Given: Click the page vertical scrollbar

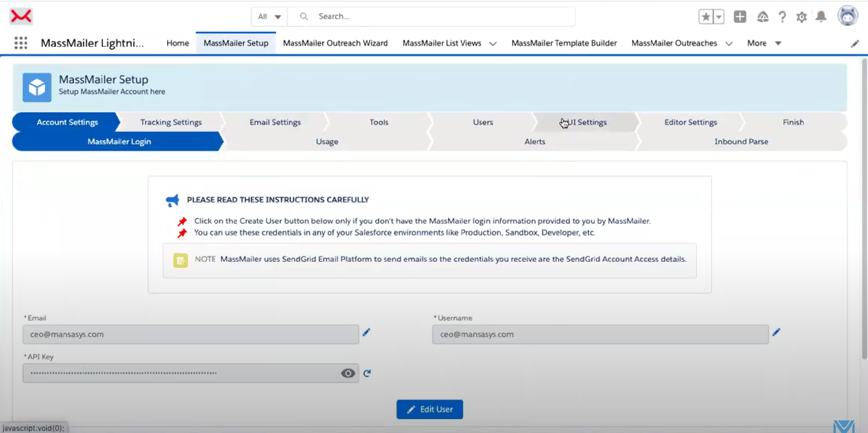Looking at the screenshot, I should pos(864,208).
